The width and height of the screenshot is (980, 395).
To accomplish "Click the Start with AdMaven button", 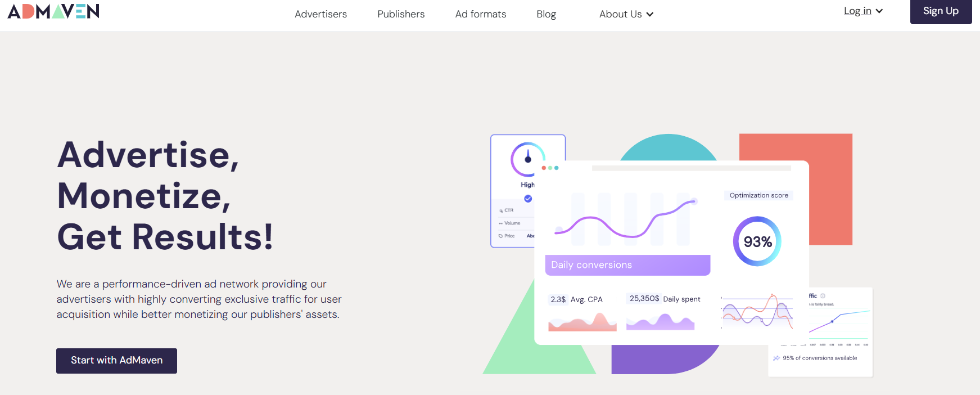I will (x=116, y=361).
